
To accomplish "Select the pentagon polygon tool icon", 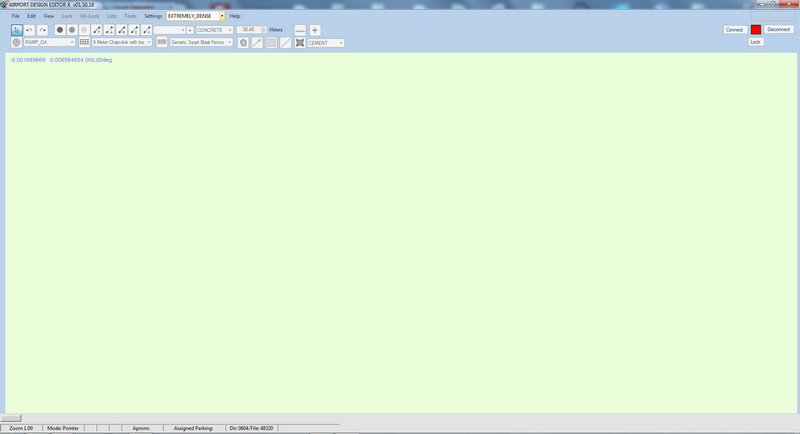I will tap(243, 43).
